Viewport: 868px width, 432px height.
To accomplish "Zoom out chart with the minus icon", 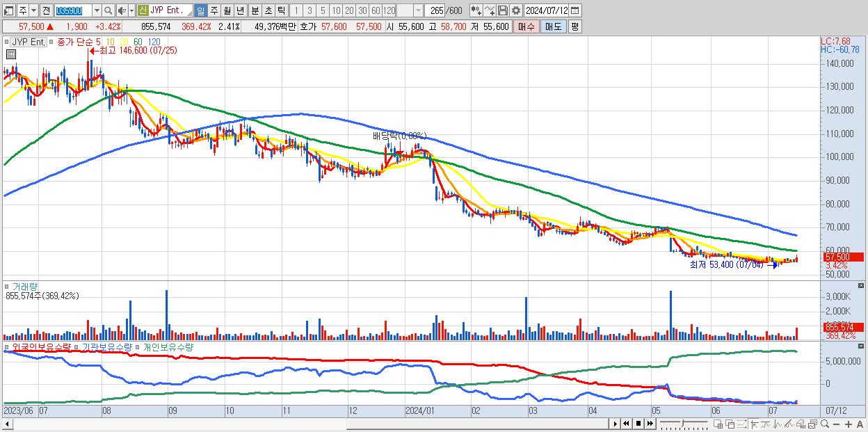I will [x=836, y=424].
